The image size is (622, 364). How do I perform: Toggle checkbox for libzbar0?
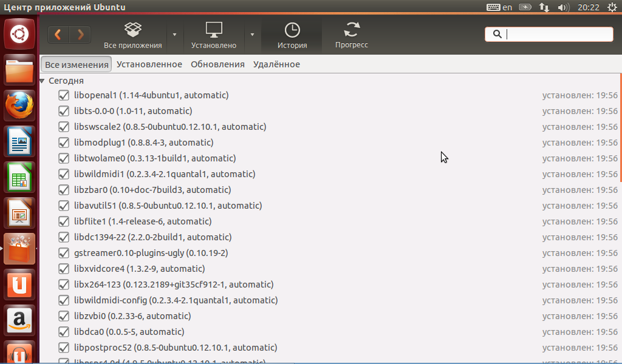(63, 190)
